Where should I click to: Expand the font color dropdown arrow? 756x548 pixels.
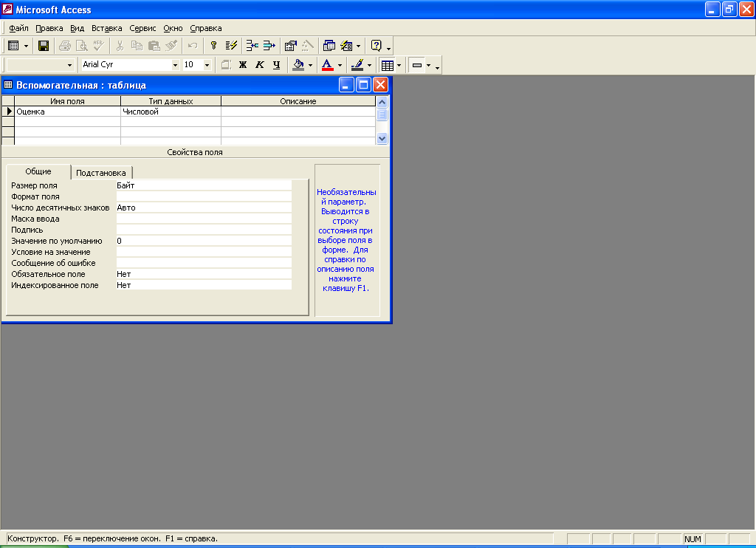340,65
